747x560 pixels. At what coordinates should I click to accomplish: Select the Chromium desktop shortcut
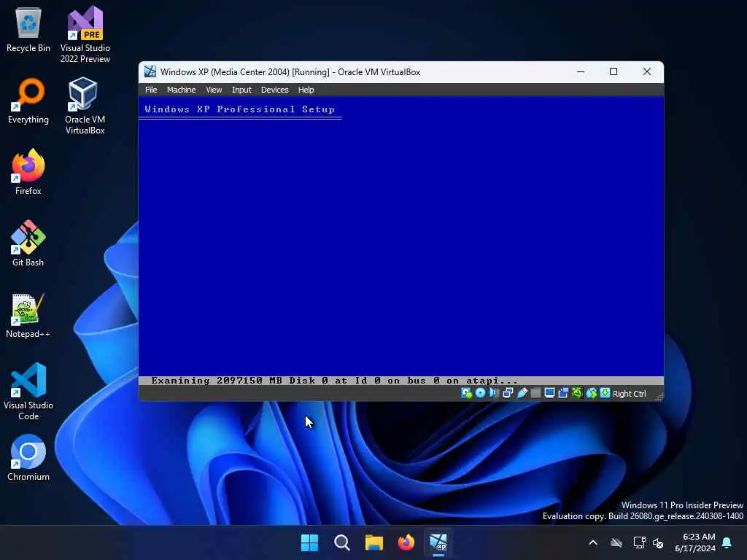28,458
